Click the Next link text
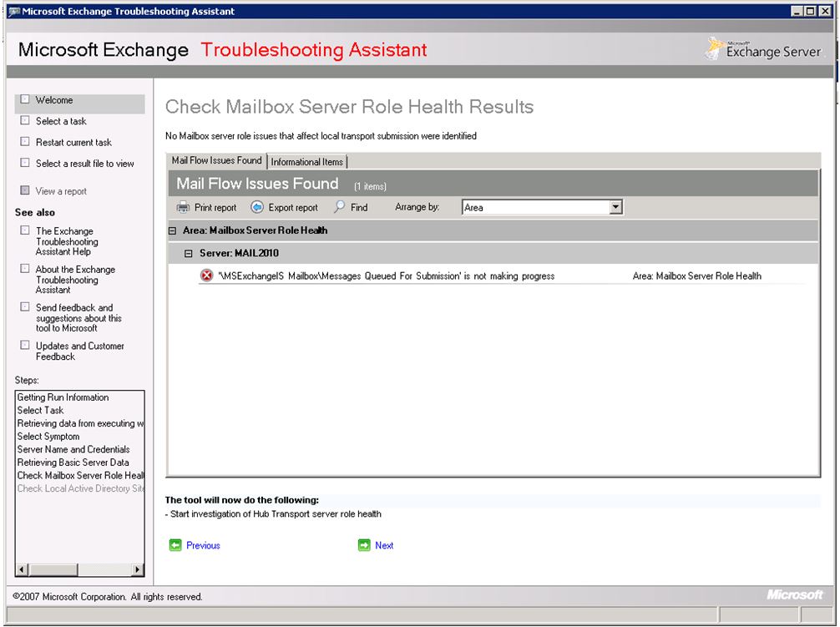Viewport: 840px width, 627px height. [384, 546]
